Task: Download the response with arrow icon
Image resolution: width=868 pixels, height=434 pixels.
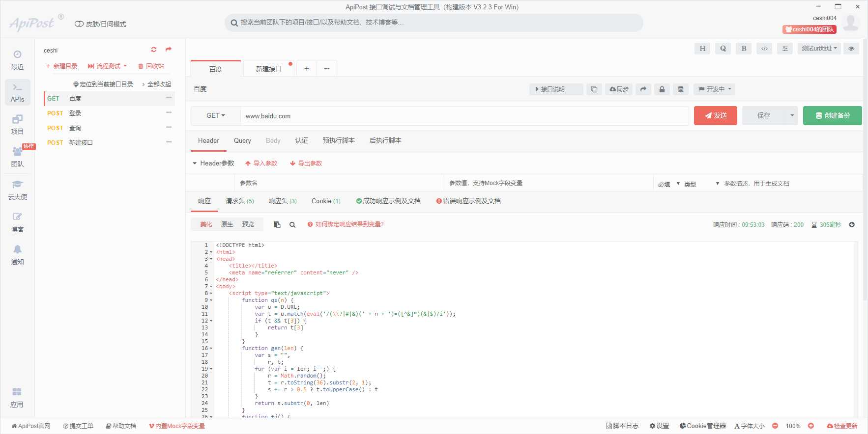Action: [852, 224]
